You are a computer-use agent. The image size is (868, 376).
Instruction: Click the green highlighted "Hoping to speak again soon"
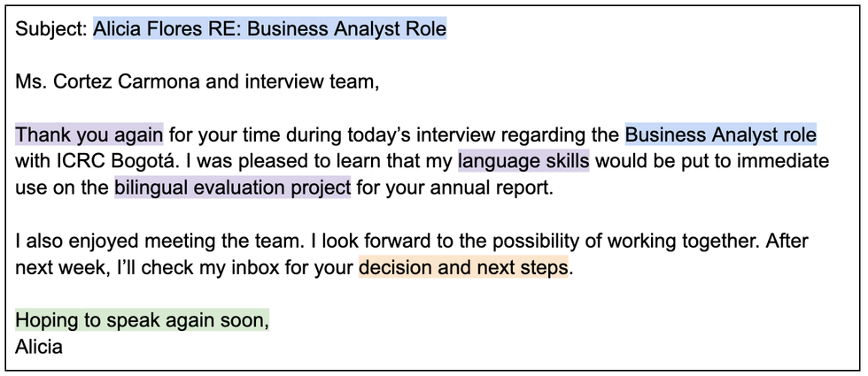point(142,319)
